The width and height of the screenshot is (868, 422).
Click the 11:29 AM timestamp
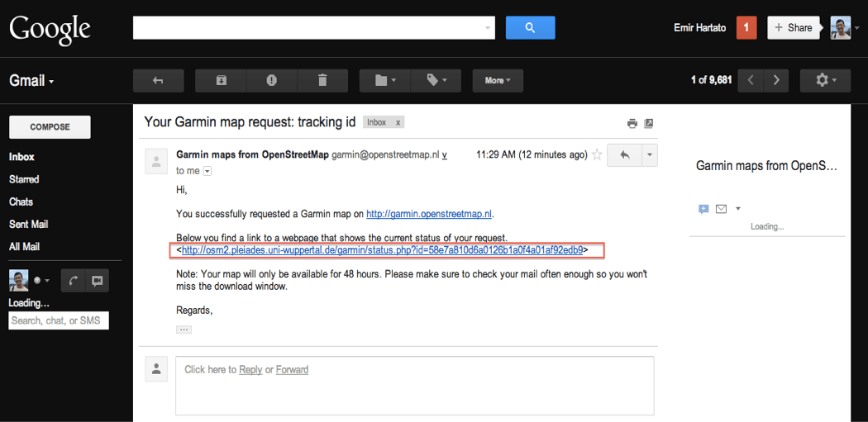coord(532,155)
